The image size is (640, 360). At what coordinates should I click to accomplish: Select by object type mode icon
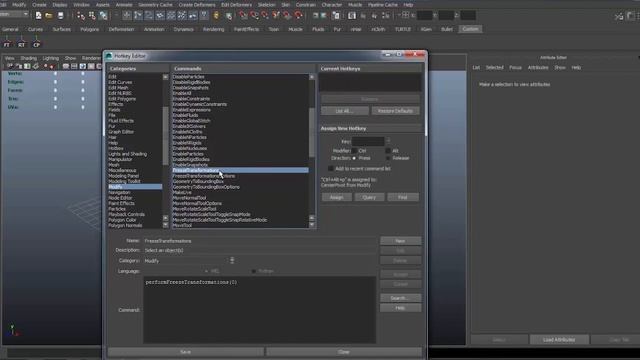[92, 16]
